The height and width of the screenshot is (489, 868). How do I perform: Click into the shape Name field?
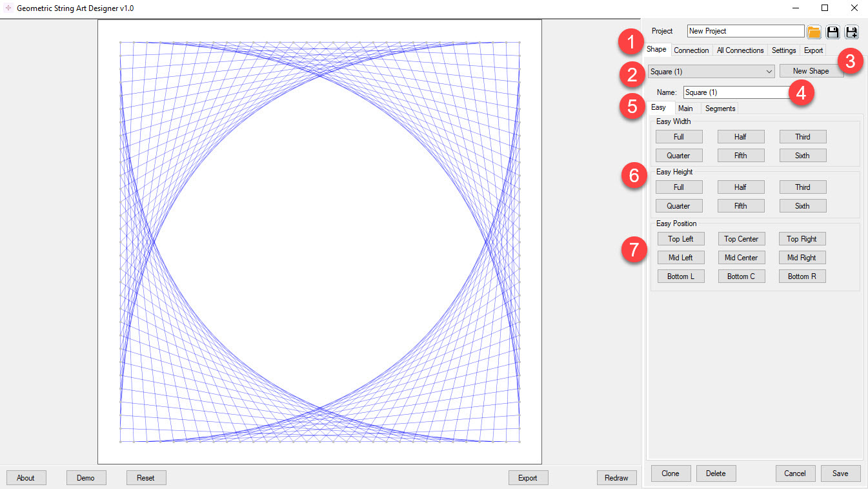pyautogui.click(x=736, y=92)
